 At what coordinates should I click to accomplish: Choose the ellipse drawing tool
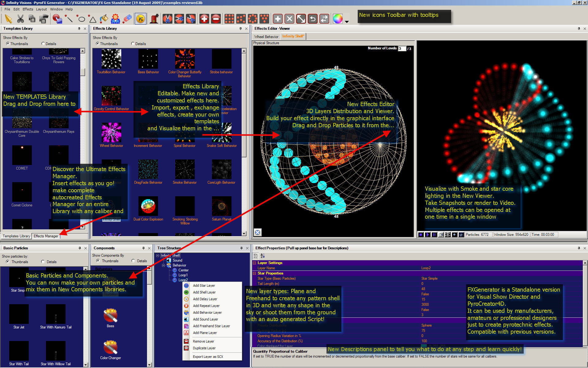(x=81, y=19)
